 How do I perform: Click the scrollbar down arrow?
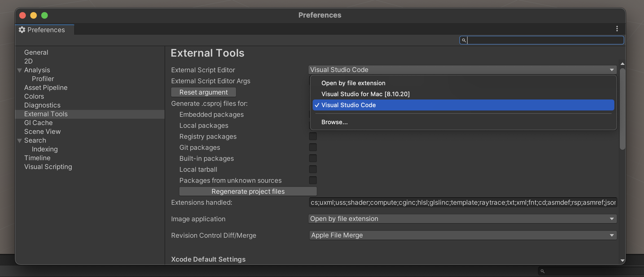point(623,260)
